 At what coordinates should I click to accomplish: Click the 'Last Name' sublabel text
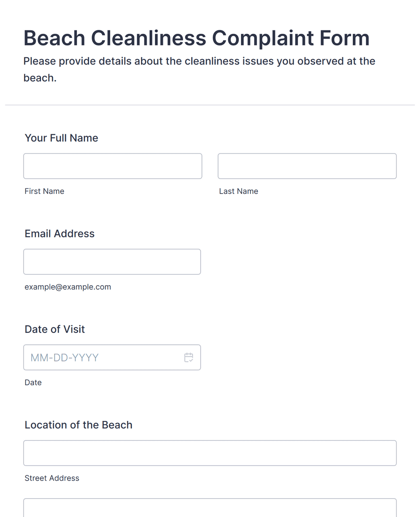pyautogui.click(x=239, y=192)
